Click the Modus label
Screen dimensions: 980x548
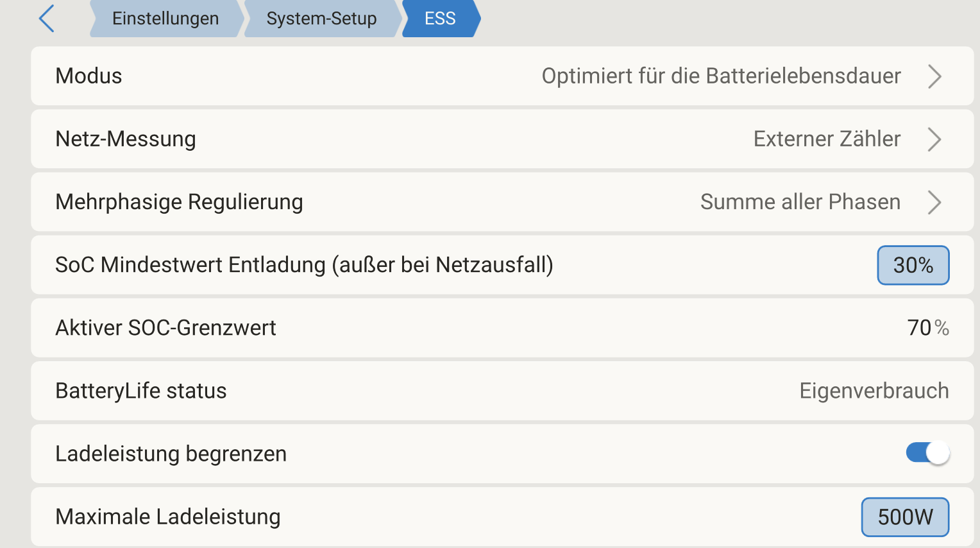(89, 76)
